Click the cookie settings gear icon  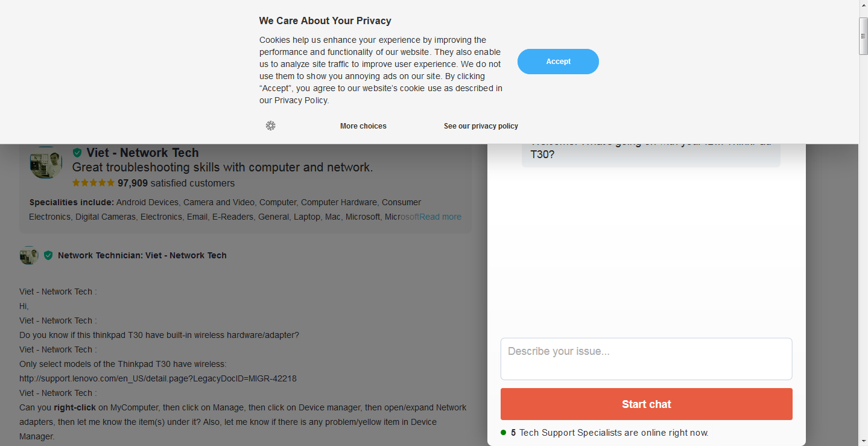tap(271, 126)
